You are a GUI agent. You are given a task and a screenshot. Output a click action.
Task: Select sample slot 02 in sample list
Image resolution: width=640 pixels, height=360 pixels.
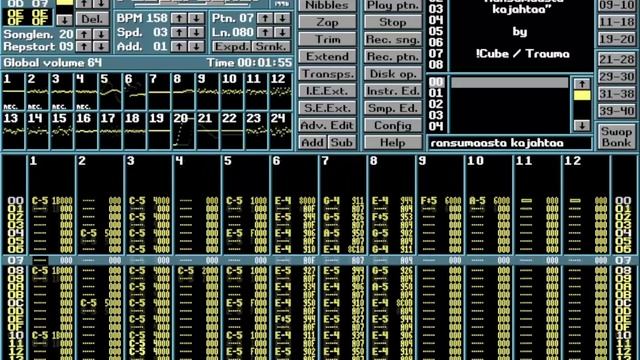click(x=436, y=104)
